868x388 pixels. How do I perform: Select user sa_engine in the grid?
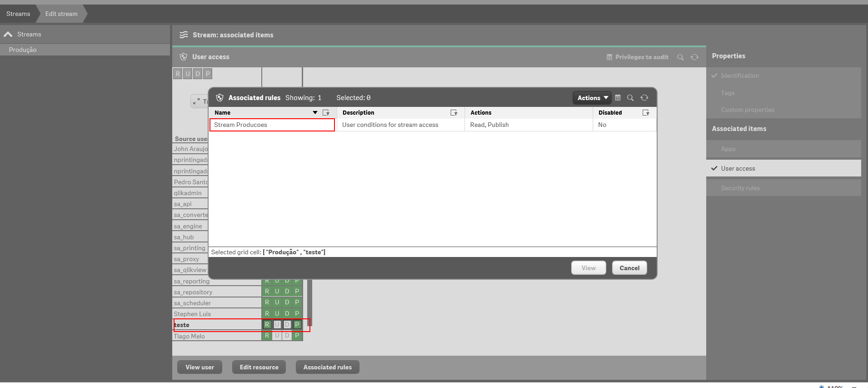pos(190,226)
